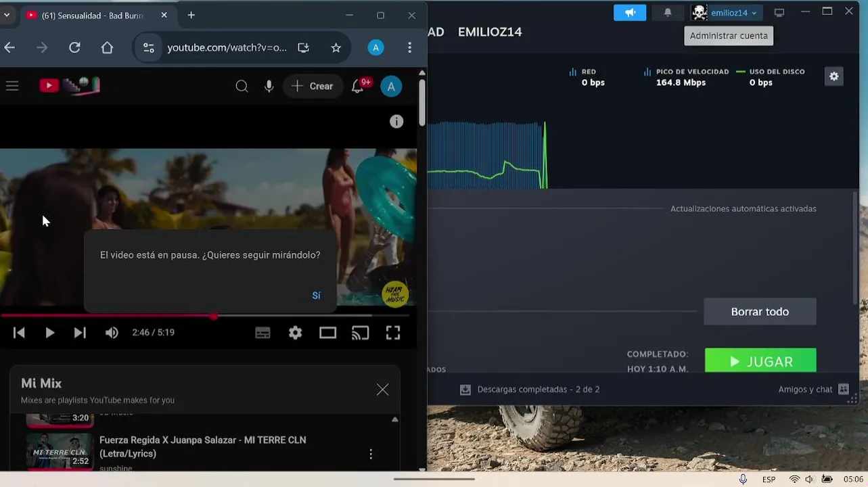
Task: Click the Chrome back arrow
Action: point(9,47)
